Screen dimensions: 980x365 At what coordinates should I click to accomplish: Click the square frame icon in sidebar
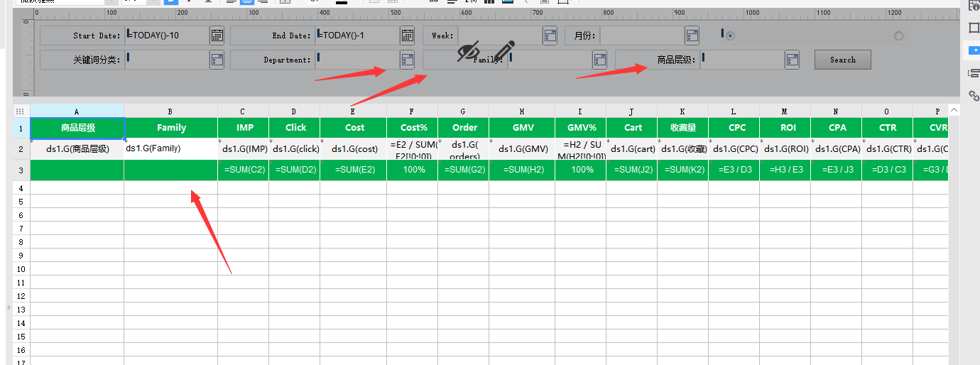coord(974,28)
